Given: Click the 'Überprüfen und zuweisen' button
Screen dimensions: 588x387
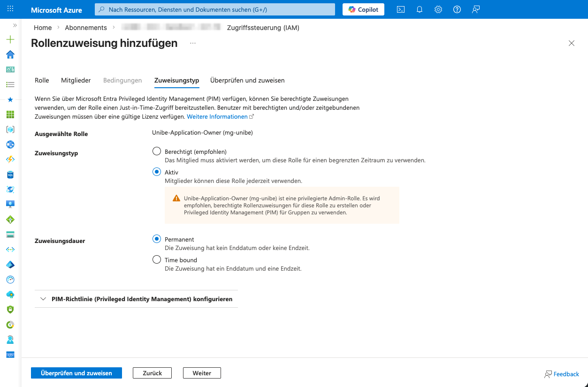Looking at the screenshot, I should coord(76,372).
